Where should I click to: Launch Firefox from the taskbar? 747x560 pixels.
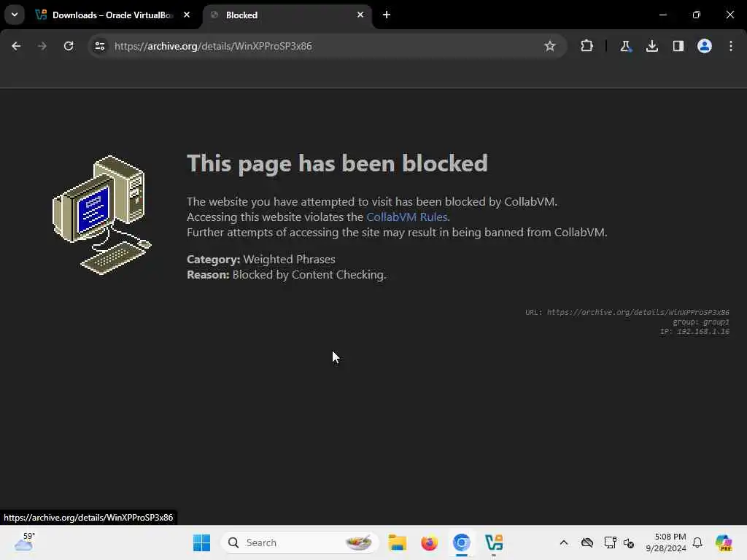click(x=429, y=542)
